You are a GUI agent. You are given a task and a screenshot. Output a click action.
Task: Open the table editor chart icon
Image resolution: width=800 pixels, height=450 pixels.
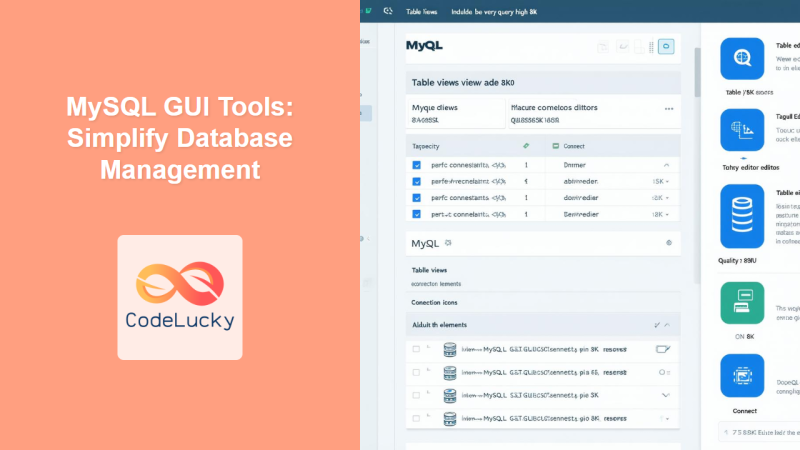point(742,130)
